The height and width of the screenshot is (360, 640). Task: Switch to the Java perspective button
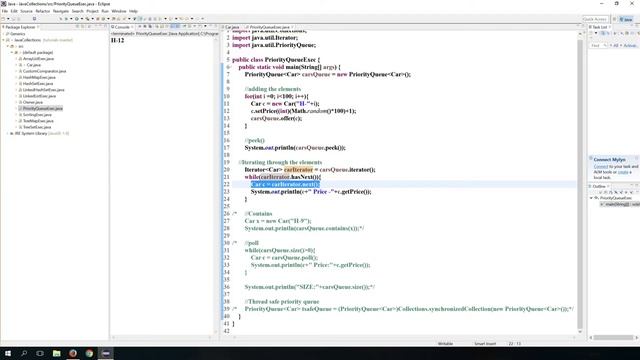click(627, 19)
